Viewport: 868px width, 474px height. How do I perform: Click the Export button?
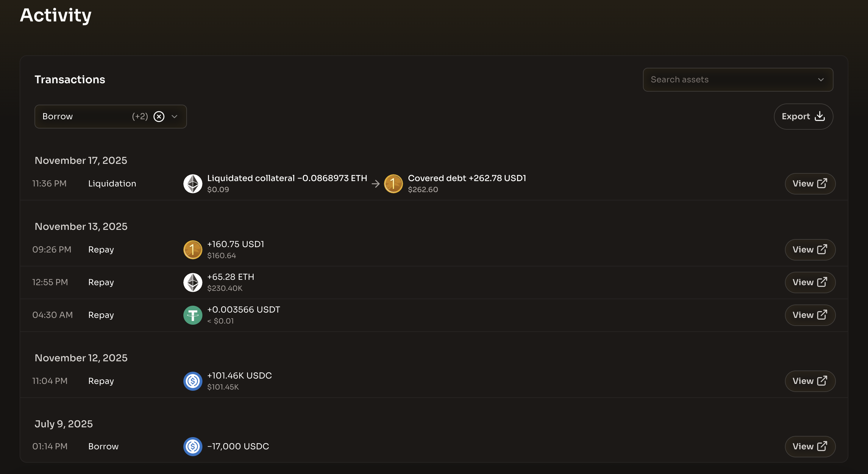(x=803, y=116)
